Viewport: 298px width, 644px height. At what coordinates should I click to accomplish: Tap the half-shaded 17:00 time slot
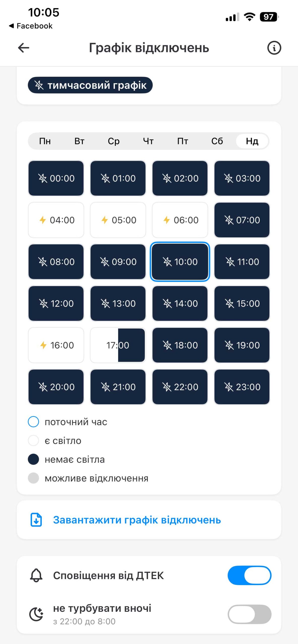[118, 345]
